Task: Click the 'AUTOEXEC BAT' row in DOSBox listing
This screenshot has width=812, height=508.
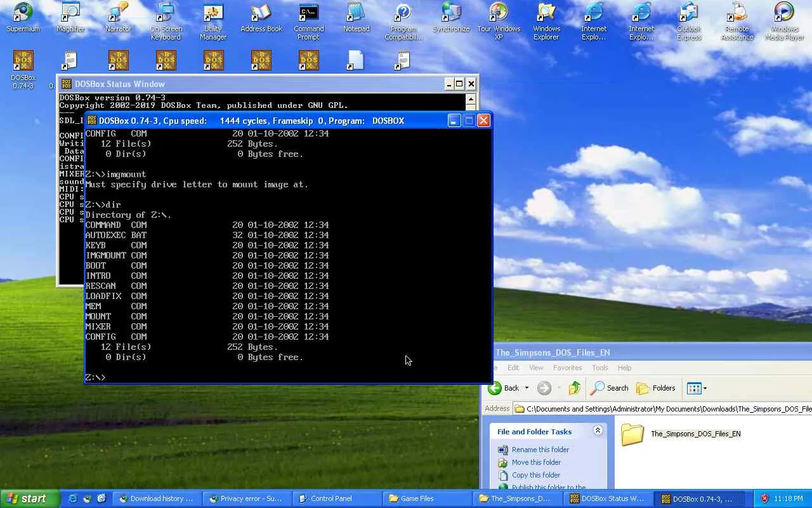Action: pyautogui.click(x=207, y=235)
